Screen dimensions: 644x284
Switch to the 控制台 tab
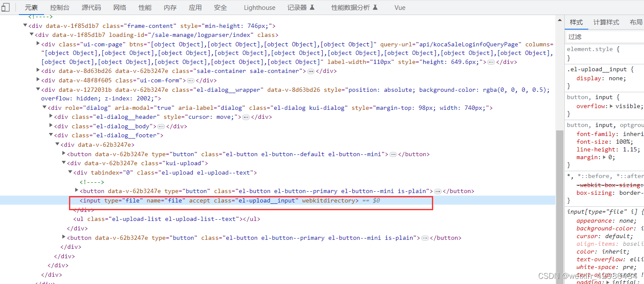pyautogui.click(x=60, y=8)
